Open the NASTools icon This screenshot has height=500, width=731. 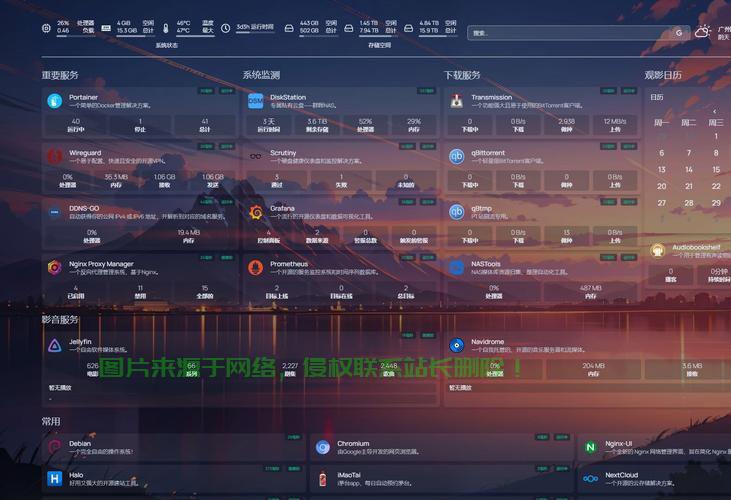pyautogui.click(x=456, y=267)
